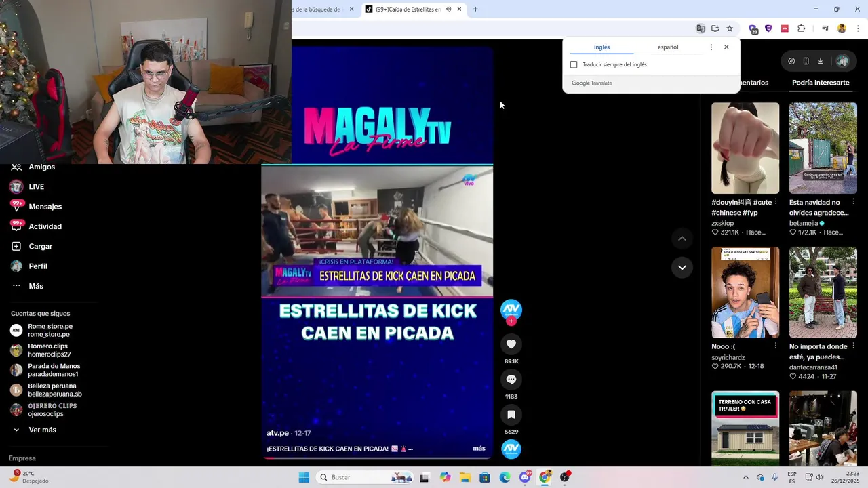Bookmark this page with the star icon
868x488 pixels.
pyautogui.click(x=730, y=28)
